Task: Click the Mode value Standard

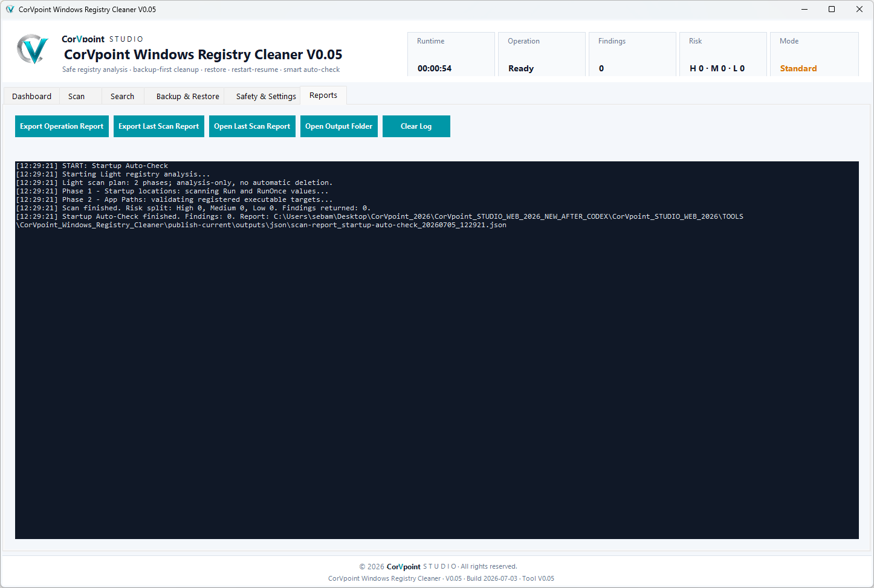Action: (798, 68)
